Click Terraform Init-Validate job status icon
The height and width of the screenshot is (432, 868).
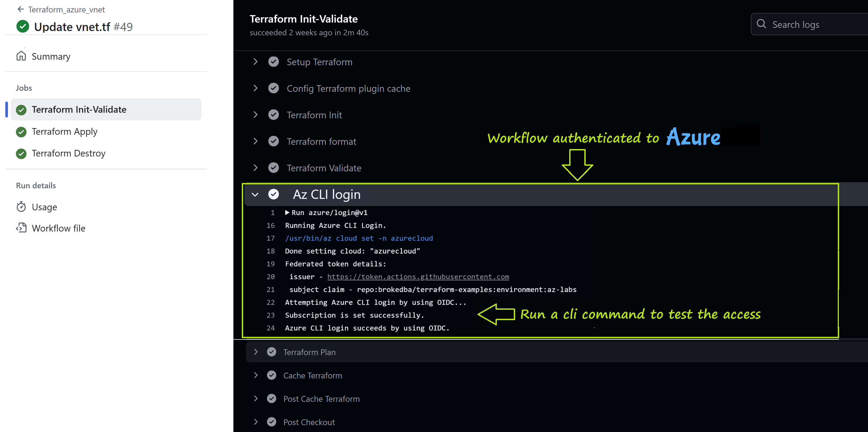tap(21, 110)
